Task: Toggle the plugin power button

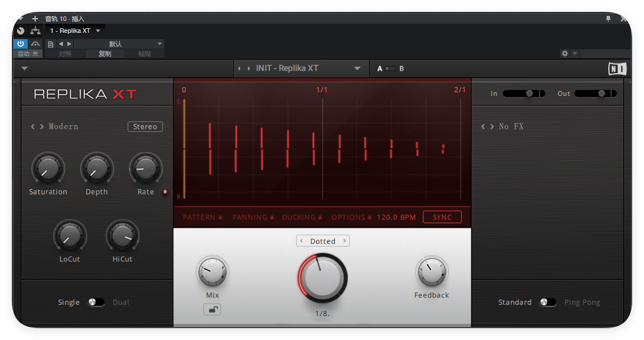Action: click(20, 44)
